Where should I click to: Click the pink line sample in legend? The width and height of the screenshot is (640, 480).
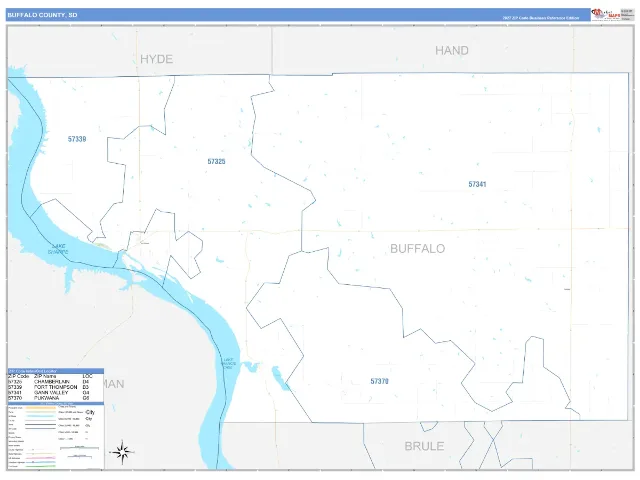[41, 458]
